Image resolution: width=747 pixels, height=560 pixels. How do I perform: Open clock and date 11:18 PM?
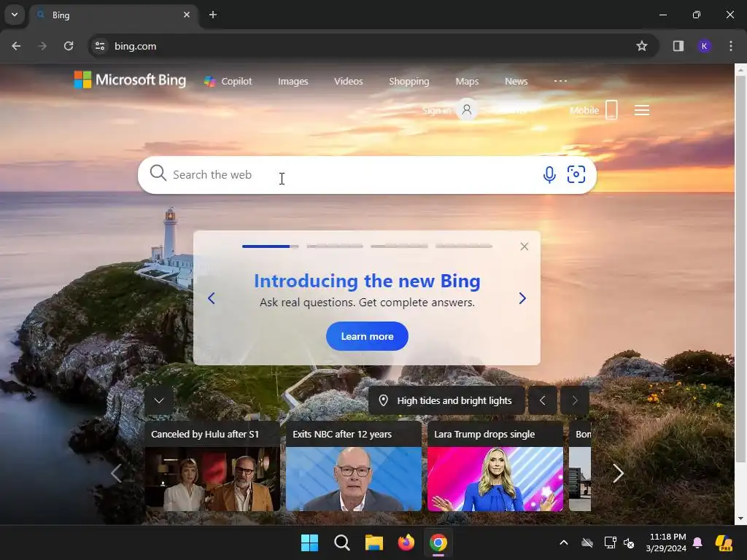click(666, 542)
